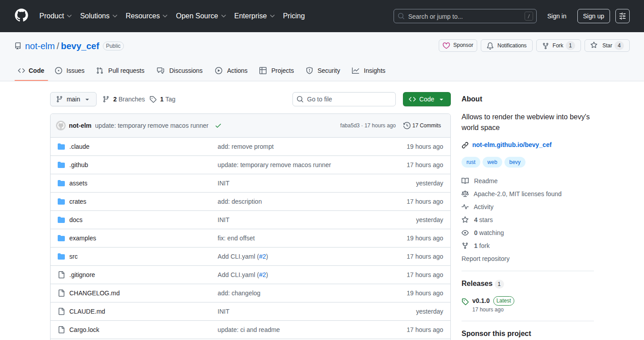This screenshot has width=644, height=340.
Task: Fork this repository
Action: pos(559,46)
